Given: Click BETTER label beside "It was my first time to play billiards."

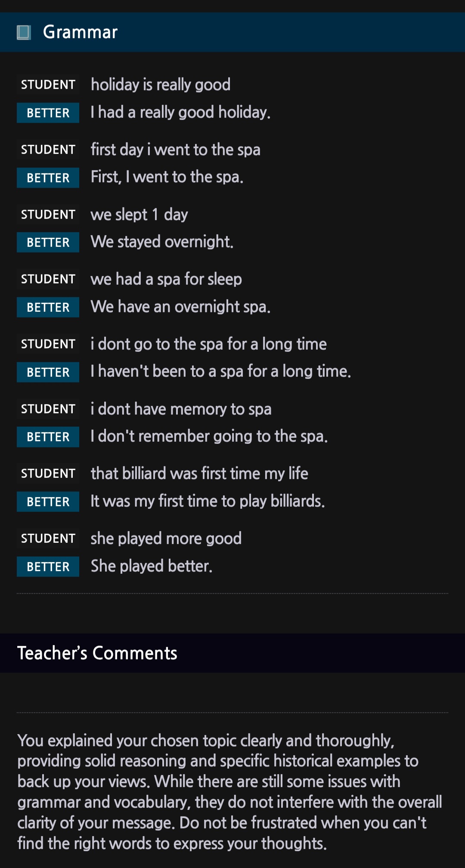Looking at the screenshot, I should 48,502.
